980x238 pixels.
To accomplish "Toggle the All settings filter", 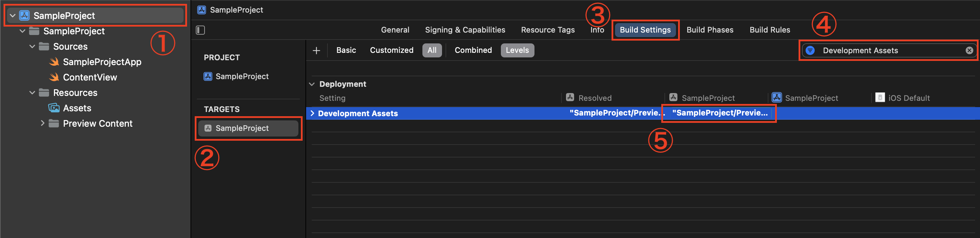I will 432,50.
